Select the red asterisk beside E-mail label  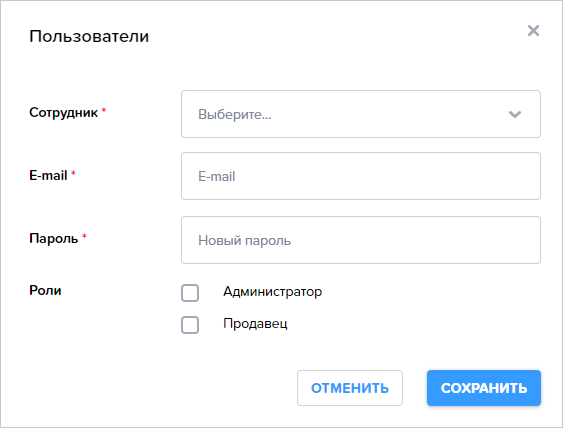(x=73, y=173)
